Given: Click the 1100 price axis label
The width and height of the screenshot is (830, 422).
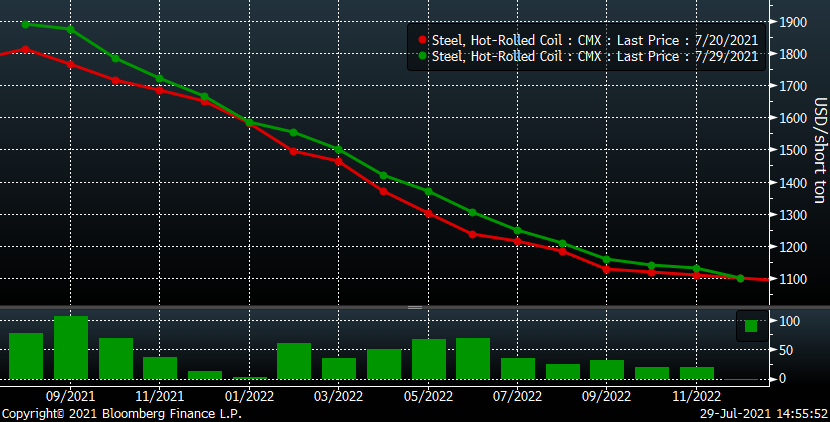Looking at the screenshot, I should pos(792,278).
